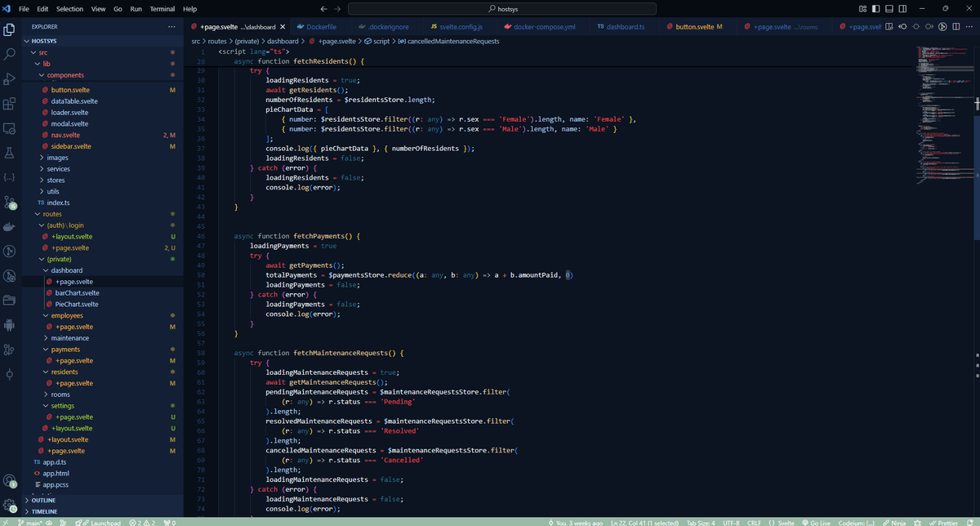The width and height of the screenshot is (980, 526).
Task: Open the Testing flask view
Action: tap(10, 153)
